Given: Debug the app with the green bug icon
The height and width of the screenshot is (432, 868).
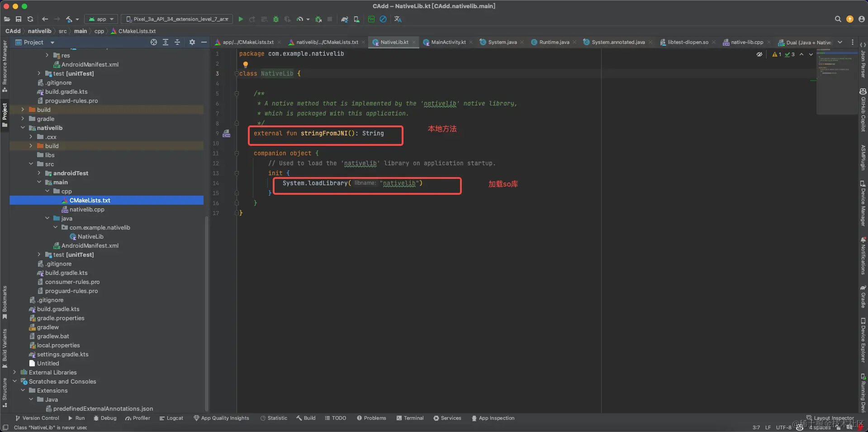Looking at the screenshot, I should pos(276,19).
